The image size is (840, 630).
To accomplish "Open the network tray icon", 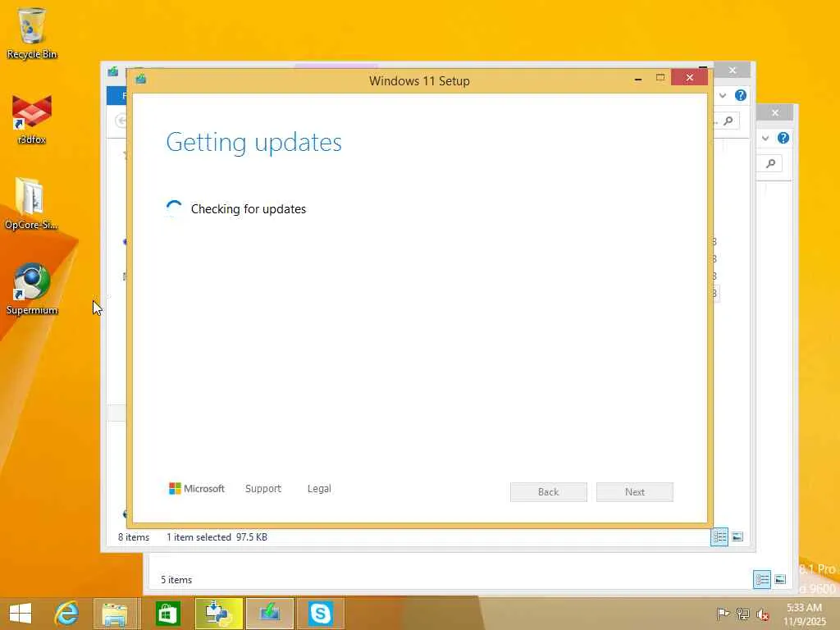I will pyautogui.click(x=742, y=614).
